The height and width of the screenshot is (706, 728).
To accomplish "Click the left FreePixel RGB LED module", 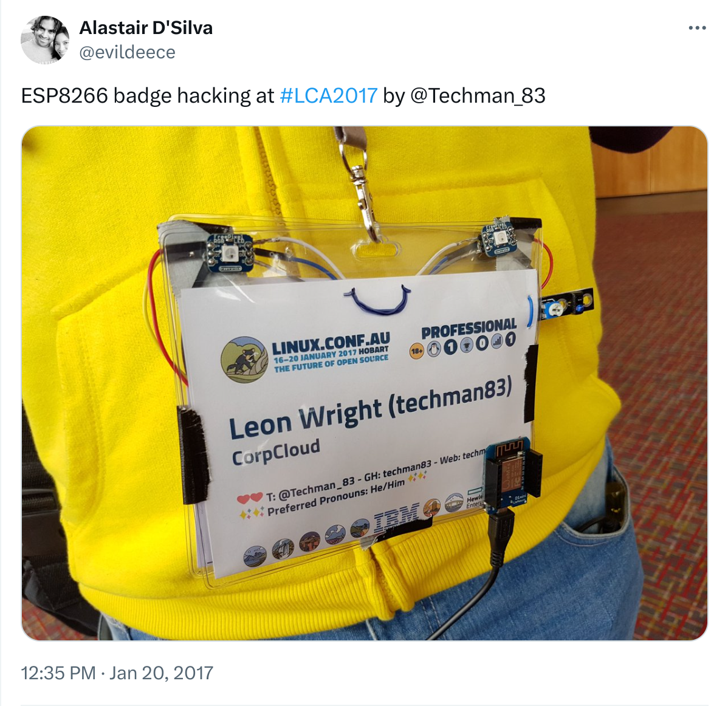I will 230,253.
